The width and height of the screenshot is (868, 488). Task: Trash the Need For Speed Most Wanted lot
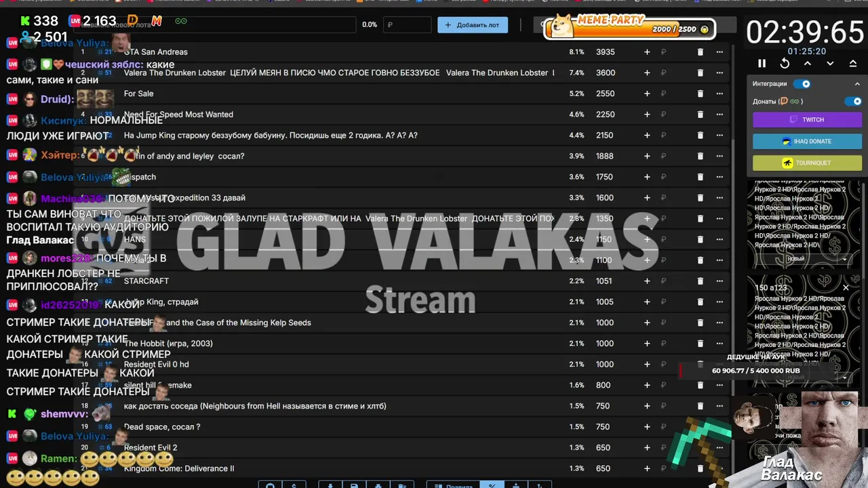701,115
